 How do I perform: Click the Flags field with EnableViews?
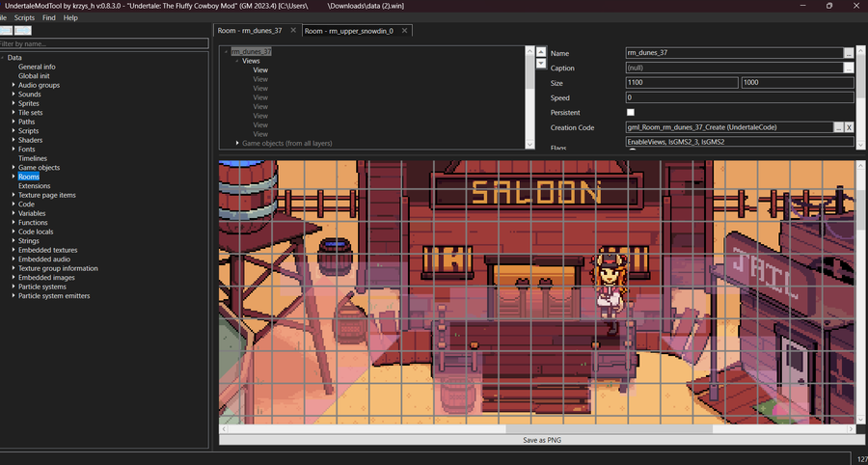coord(740,142)
